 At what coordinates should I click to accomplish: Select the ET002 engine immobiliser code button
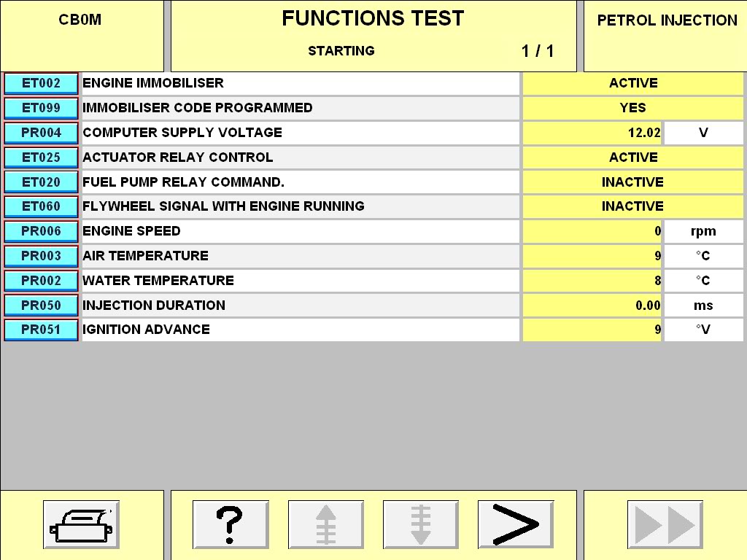point(41,83)
